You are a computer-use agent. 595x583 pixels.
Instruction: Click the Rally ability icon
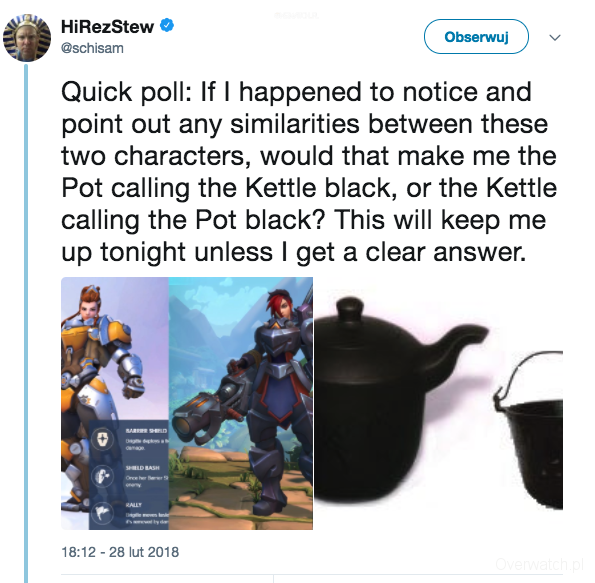coord(102,512)
